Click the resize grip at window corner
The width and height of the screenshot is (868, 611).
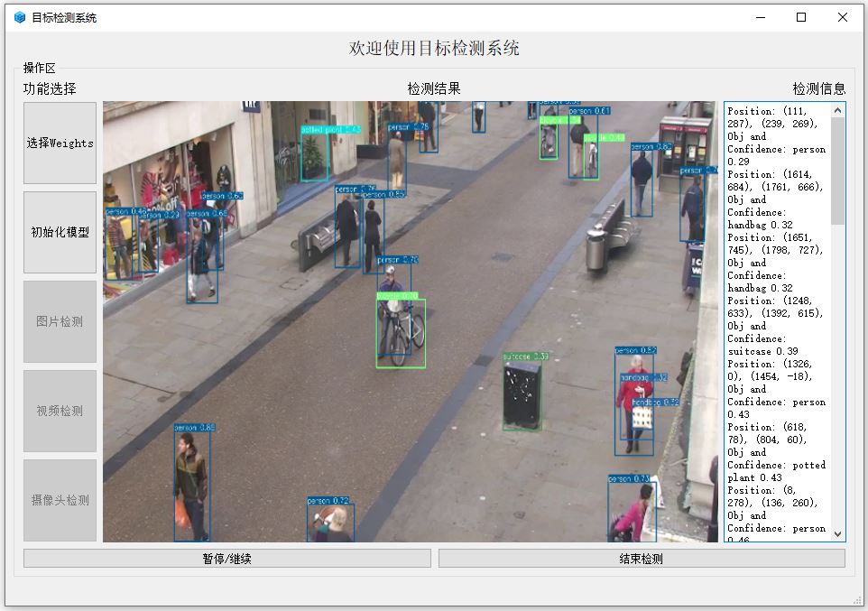click(x=858, y=602)
